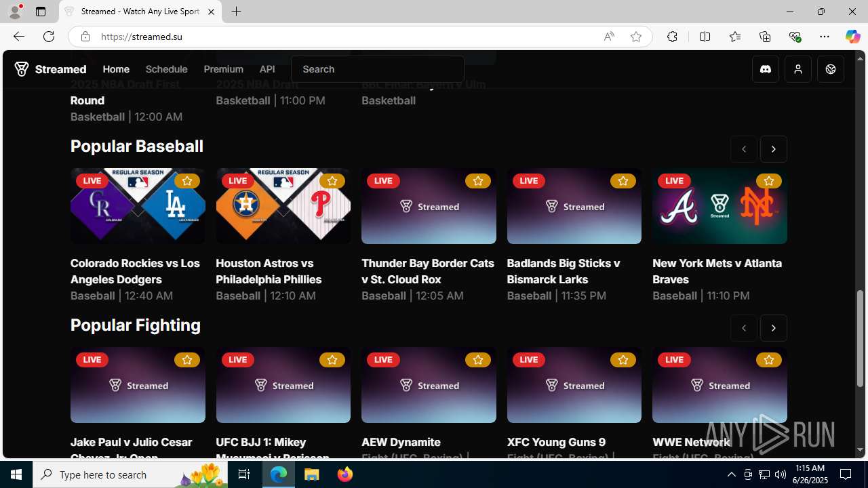This screenshot has width=868, height=488.
Task: Open New York Mets v Atlanta Braves link
Action: 717,271
